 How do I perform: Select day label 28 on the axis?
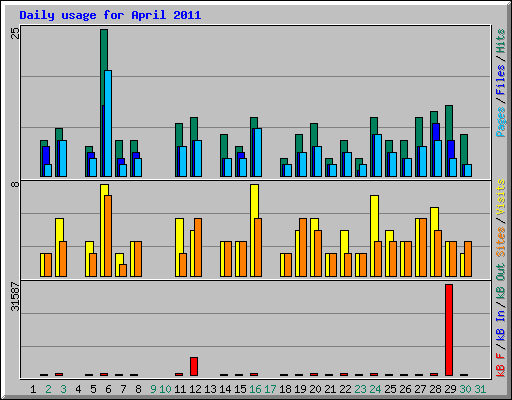click(x=435, y=389)
